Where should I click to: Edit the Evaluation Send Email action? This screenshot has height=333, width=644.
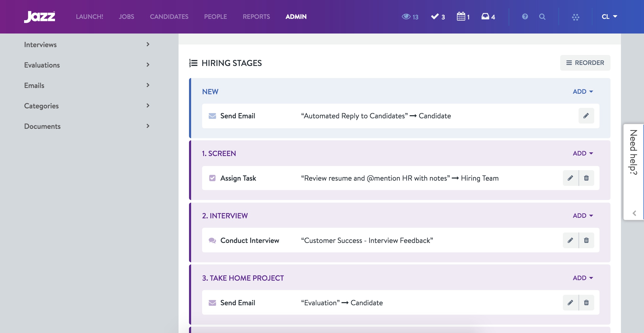(570, 303)
